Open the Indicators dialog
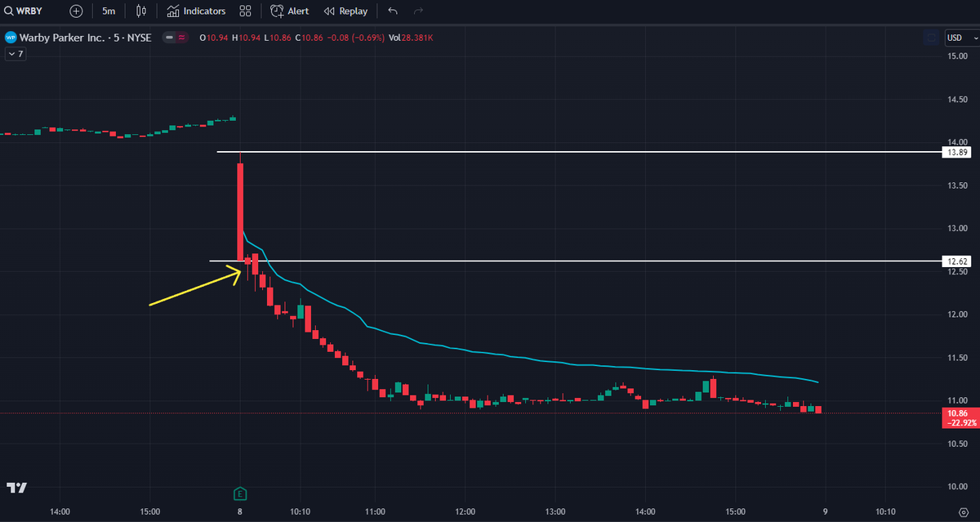The width and height of the screenshot is (980, 522). 196,11
